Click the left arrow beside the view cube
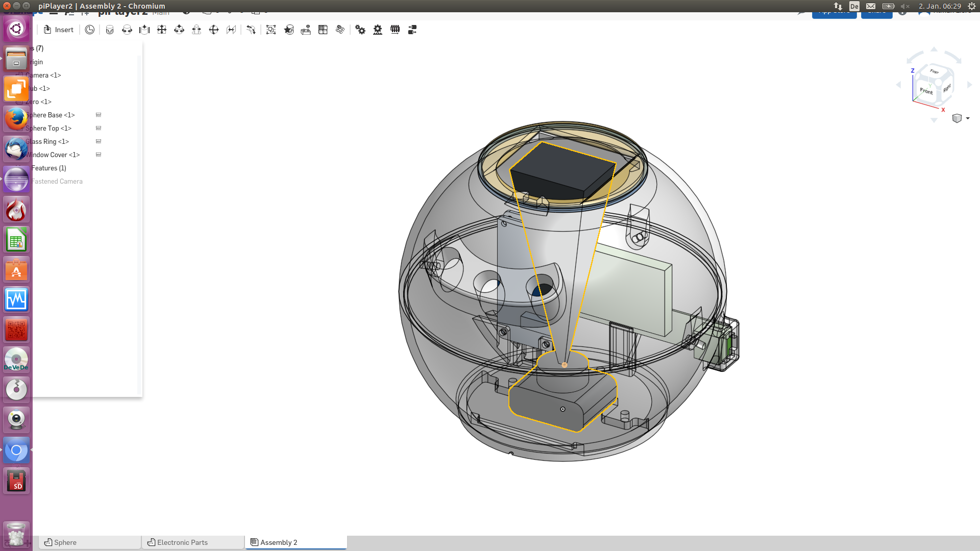This screenshot has width=980, height=551. (x=898, y=85)
